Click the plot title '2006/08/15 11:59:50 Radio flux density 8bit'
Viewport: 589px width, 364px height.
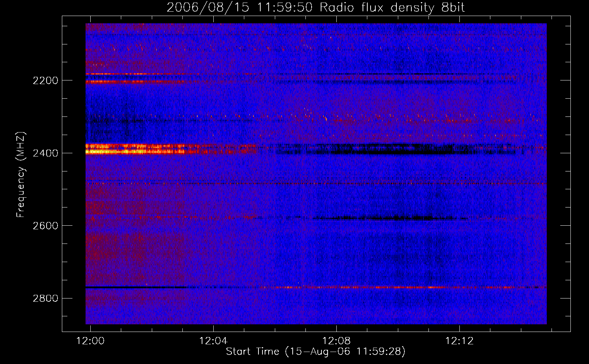316,8
